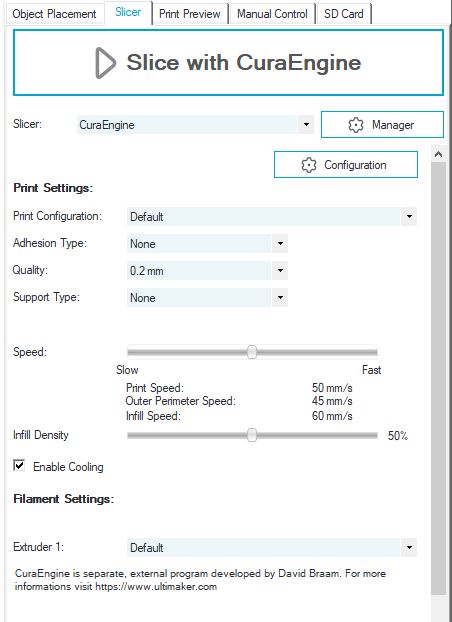The height and width of the screenshot is (622, 452).
Task: Open the Print Preview tab
Action: coord(190,13)
